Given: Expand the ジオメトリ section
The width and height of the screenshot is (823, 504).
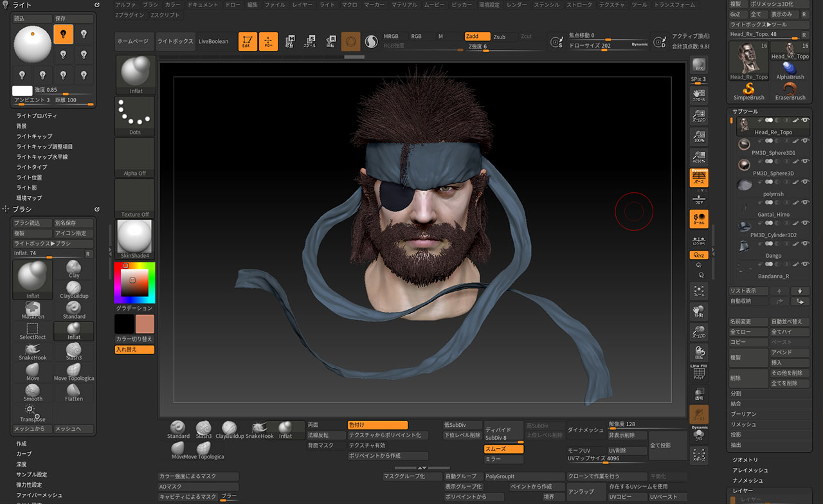Looking at the screenshot, I should coord(746,460).
